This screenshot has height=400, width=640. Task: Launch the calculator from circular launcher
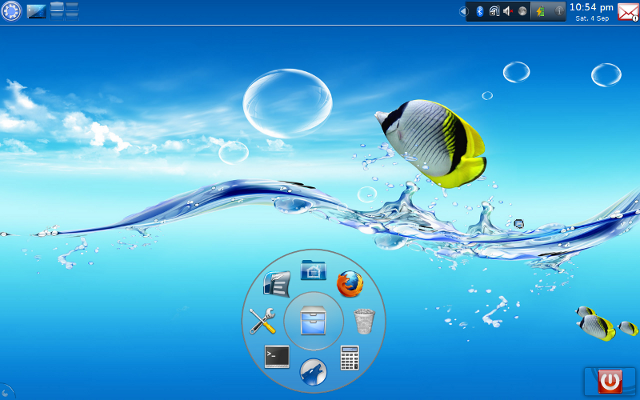(350, 358)
